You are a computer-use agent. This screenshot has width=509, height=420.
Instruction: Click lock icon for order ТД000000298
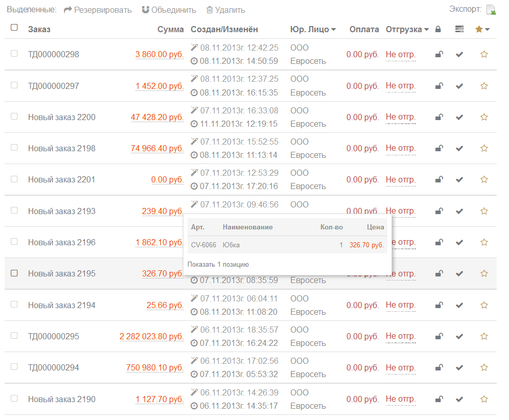click(439, 54)
